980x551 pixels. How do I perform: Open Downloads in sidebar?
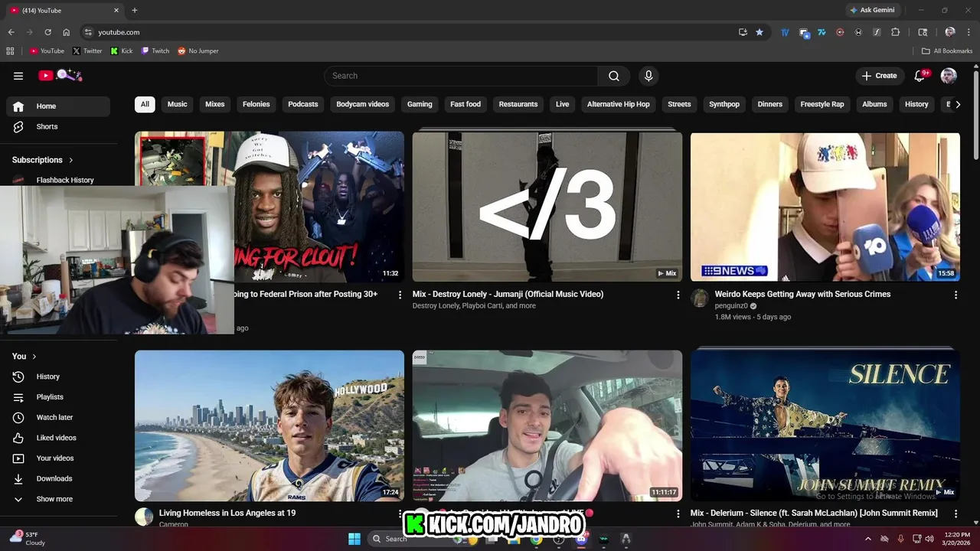tap(58, 478)
